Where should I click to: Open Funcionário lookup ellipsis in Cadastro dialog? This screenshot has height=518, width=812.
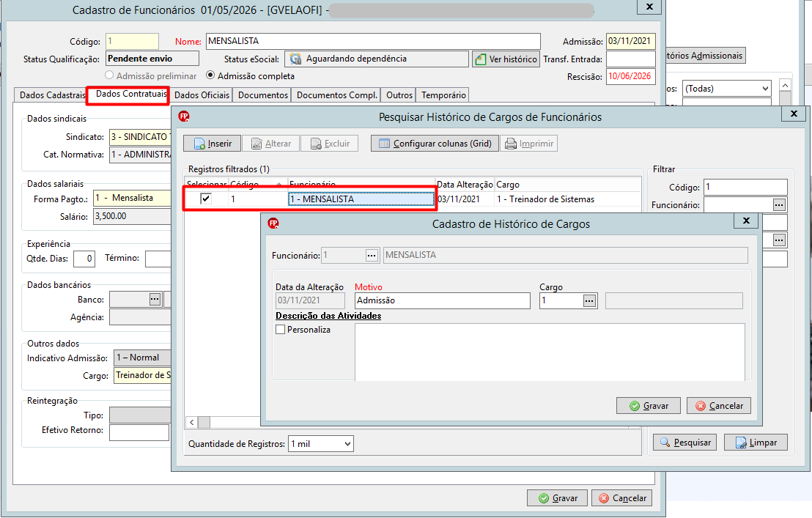coord(372,255)
